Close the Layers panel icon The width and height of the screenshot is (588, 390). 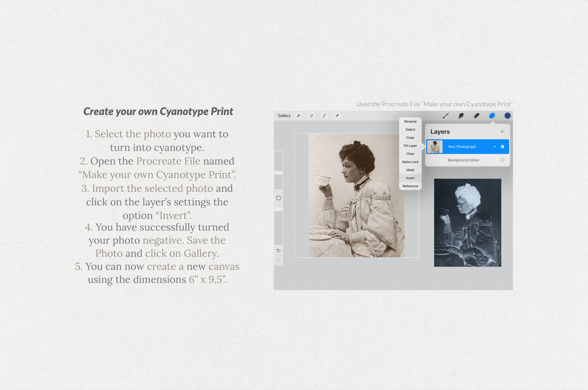click(x=492, y=116)
